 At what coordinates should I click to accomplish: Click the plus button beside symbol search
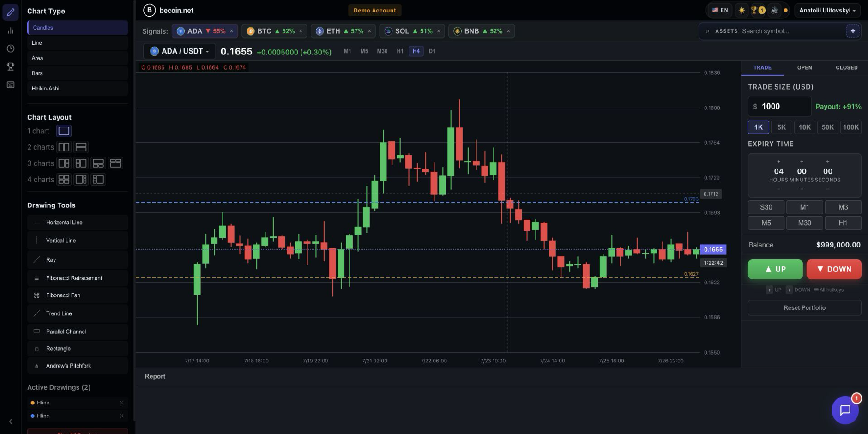853,31
